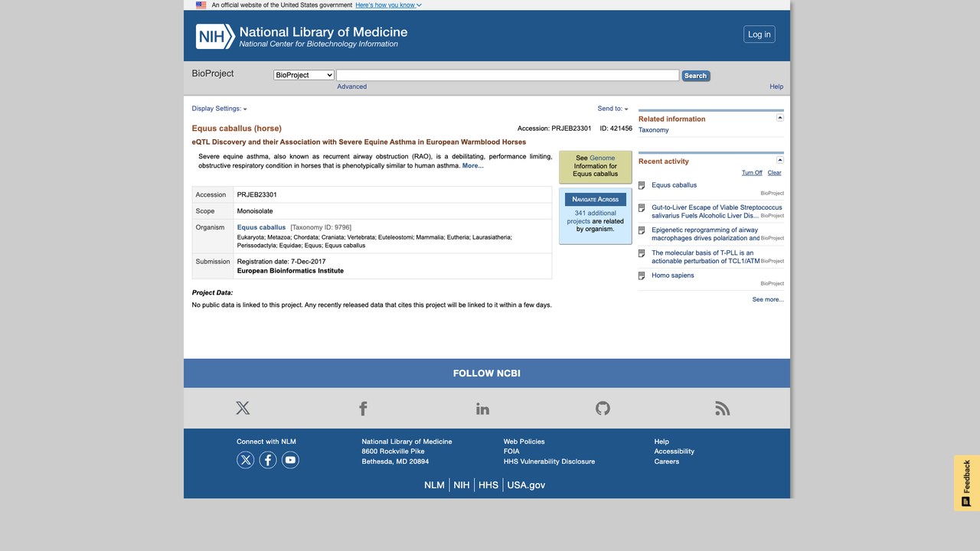Open NLM link in footer bar

click(x=434, y=485)
